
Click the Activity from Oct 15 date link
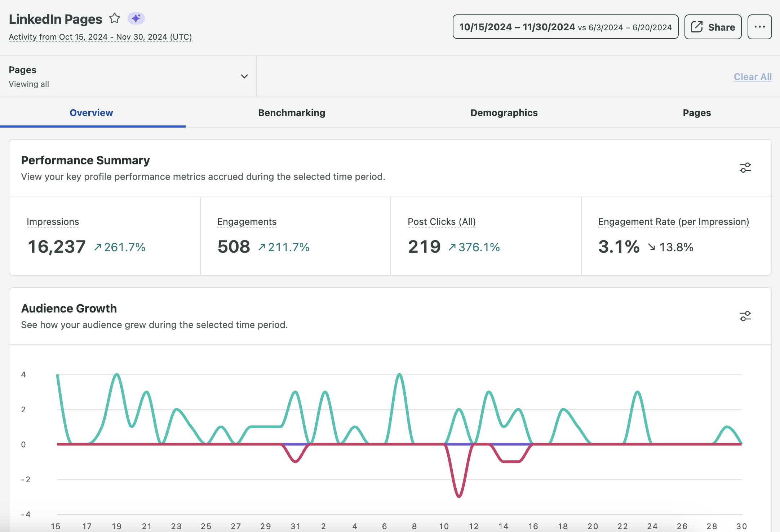pyautogui.click(x=100, y=37)
